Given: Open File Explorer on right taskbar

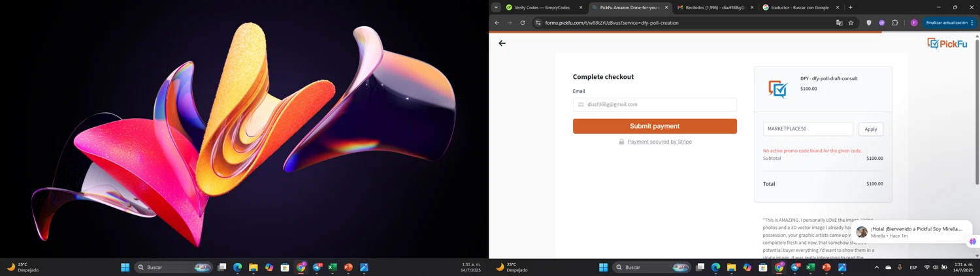Looking at the screenshot, I should tap(732, 268).
